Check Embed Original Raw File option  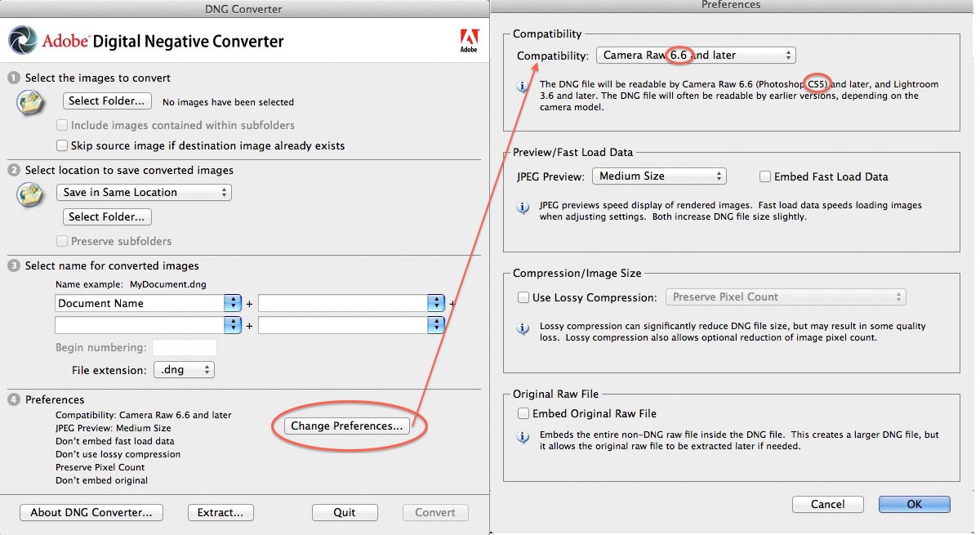(x=523, y=414)
